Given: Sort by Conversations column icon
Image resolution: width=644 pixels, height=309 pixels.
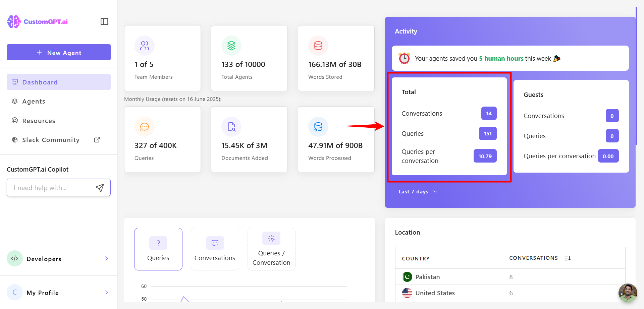Looking at the screenshot, I should [568, 258].
